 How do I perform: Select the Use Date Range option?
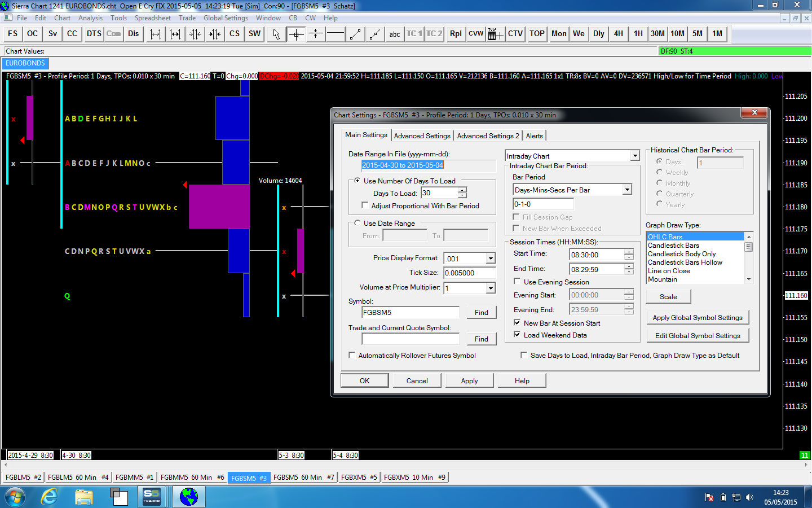point(358,224)
